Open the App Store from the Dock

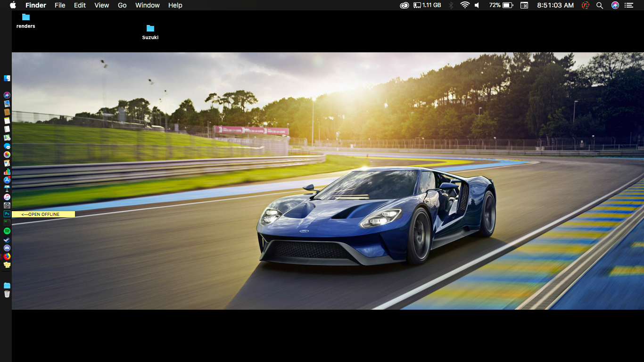pyautogui.click(x=7, y=180)
